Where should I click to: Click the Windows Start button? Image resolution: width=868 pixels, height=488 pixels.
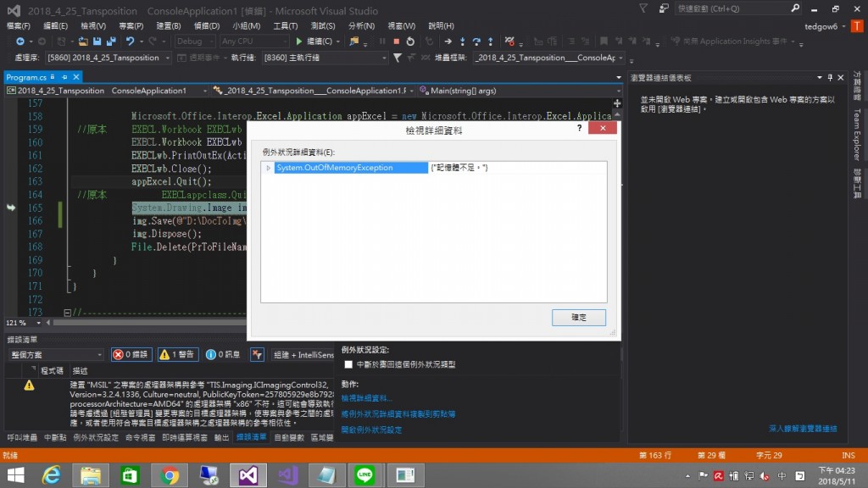[x=15, y=475]
